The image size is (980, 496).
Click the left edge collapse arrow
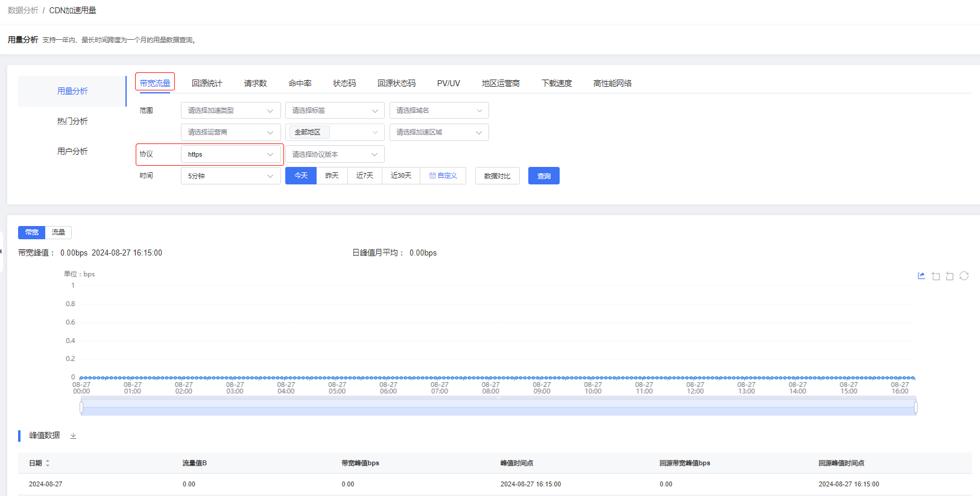(1, 251)
